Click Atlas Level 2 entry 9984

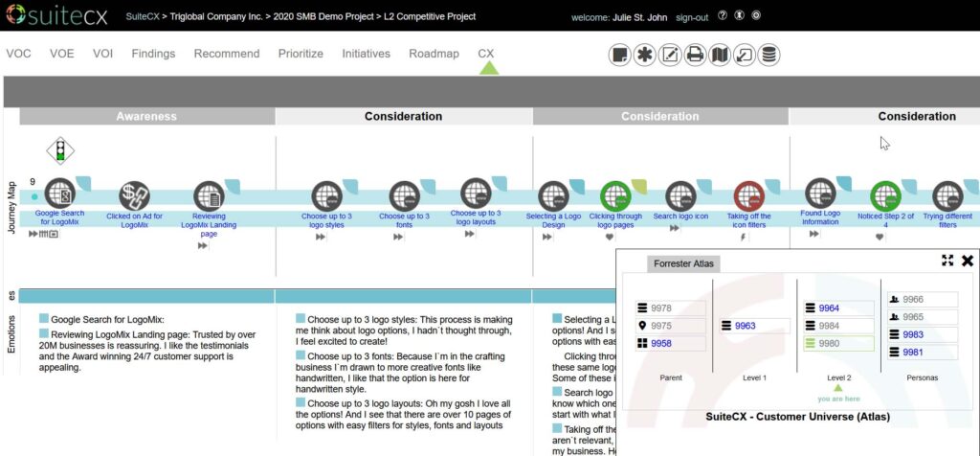pyautogui.click(x=838, y=326)
